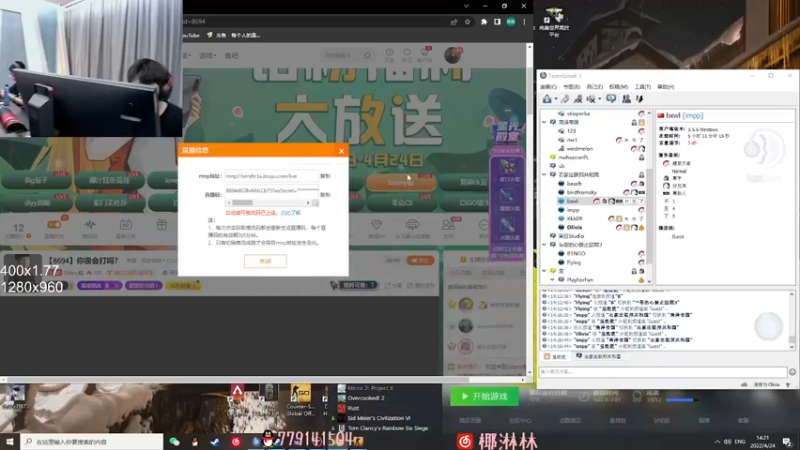Click TeamSpeak contacts toolbar icon
The image size is (800, 450).
(626, 99)
